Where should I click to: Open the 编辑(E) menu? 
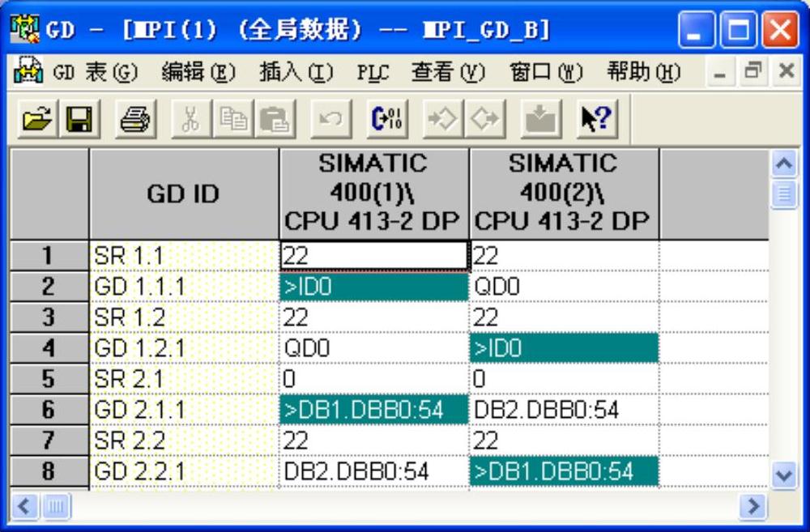[x=198, y=72]
